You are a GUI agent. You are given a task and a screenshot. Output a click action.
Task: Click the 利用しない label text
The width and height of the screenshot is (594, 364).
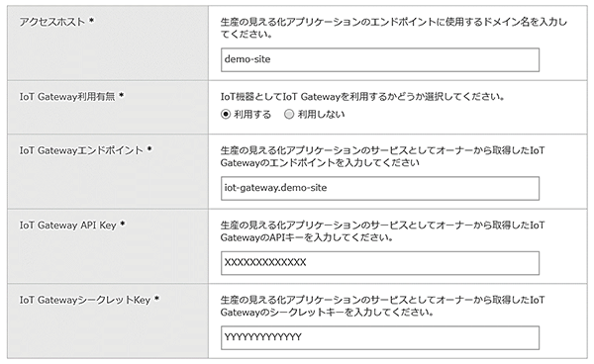pos(321,115)
